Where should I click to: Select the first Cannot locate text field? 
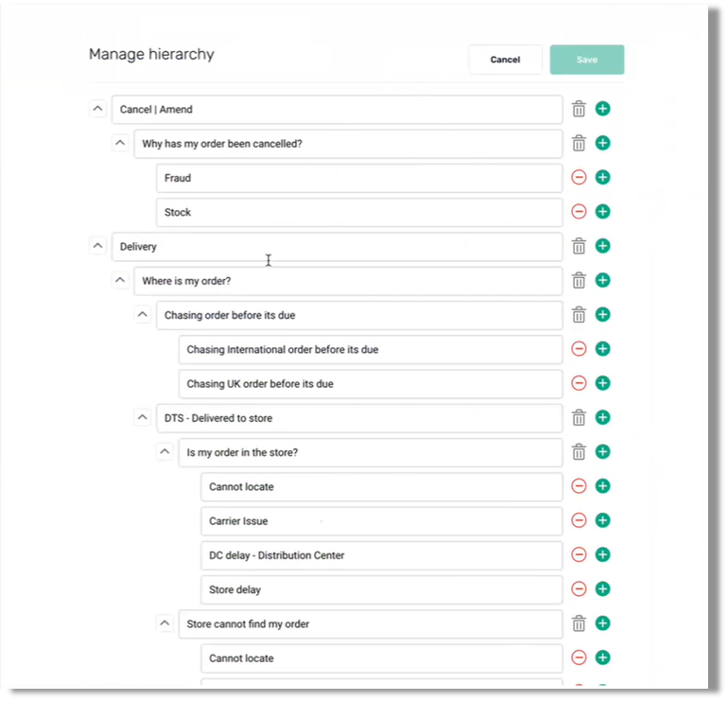pos(380,486)
